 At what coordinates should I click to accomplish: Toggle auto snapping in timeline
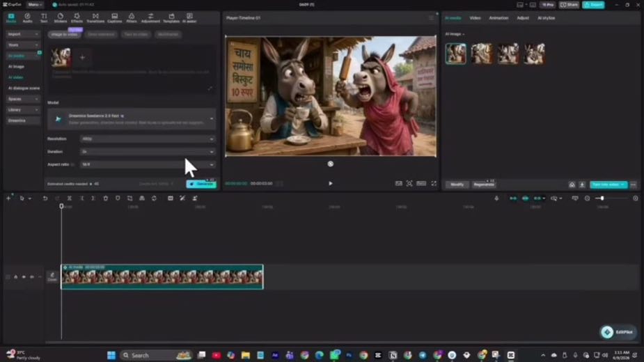point(526,198)
